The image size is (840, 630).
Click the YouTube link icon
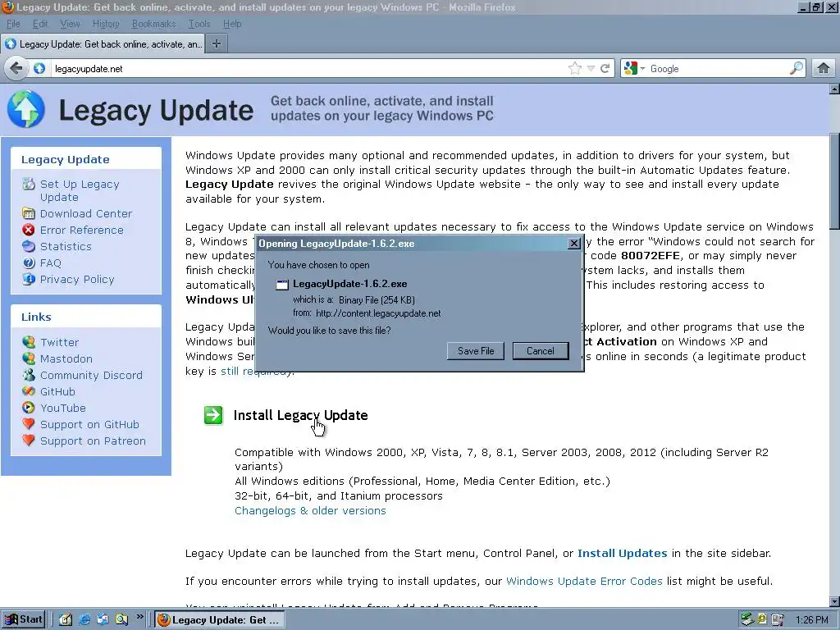(29, 408)
